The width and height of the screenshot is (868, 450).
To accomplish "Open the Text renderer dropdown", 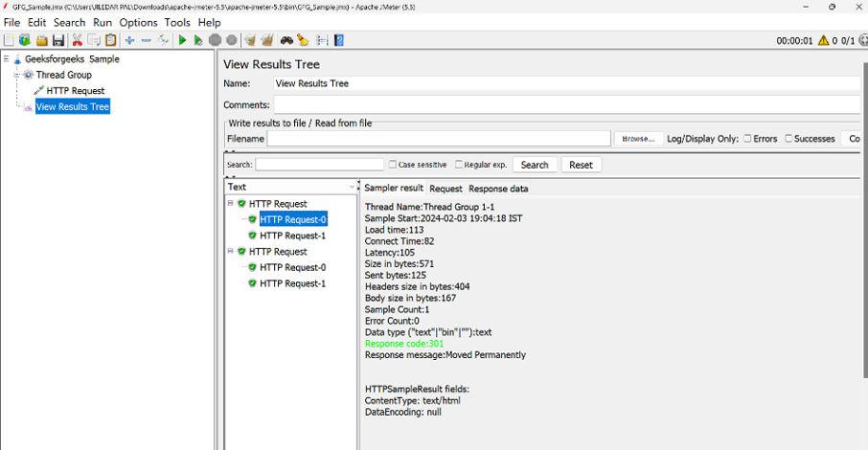I will pos(291,187).
